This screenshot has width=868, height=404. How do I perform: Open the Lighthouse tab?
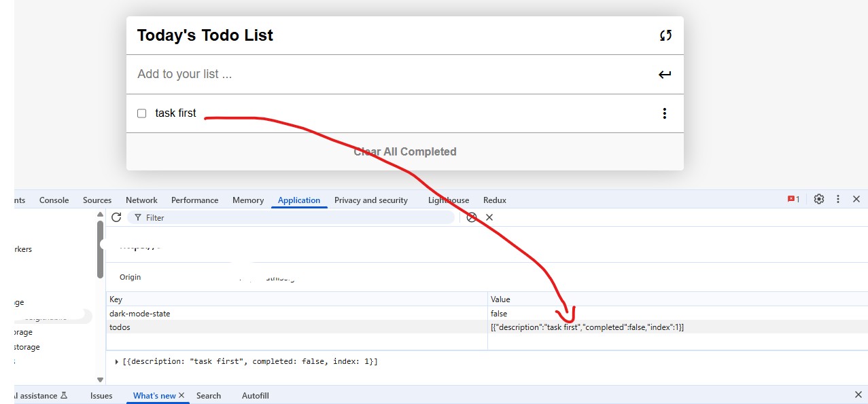pyautogui.click(x=449, y=200)
